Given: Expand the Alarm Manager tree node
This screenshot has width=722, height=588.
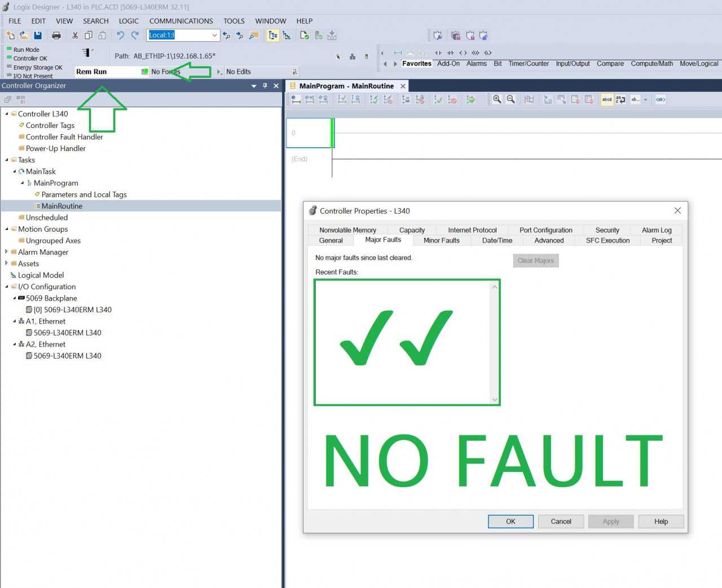Looking at the screenshot, I should point(7,252).
